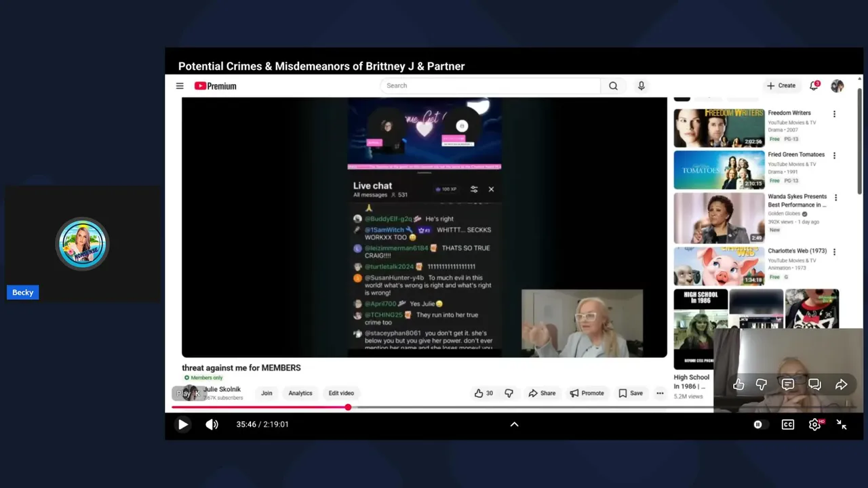868x488 pixels.
Task: Click the Members only badge
Action: coord(203,378)
